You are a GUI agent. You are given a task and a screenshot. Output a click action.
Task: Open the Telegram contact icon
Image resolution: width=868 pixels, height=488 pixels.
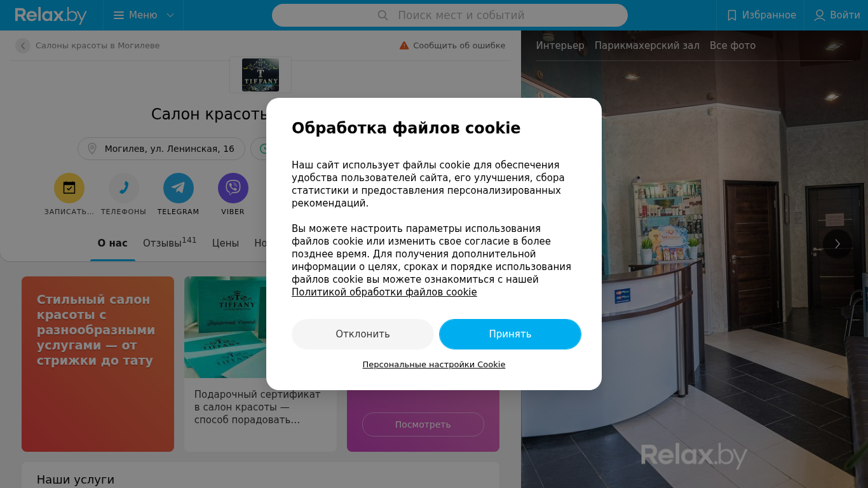click(179, 188)
